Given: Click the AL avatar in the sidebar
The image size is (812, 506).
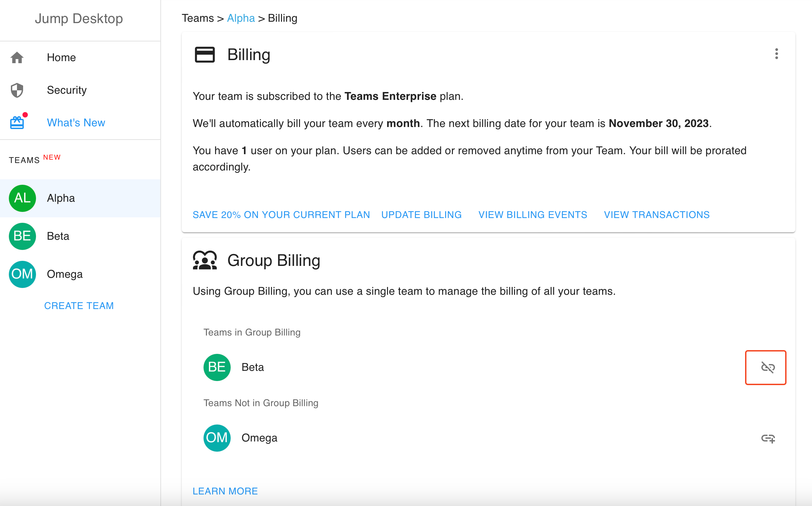Looking at the screenshot, I should click(22, 198).
